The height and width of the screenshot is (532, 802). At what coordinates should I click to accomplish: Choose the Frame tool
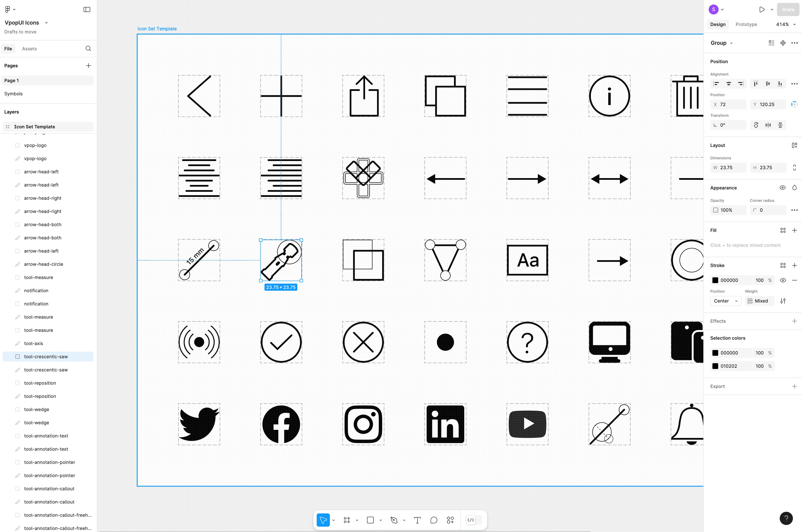(x=347, y=520)
